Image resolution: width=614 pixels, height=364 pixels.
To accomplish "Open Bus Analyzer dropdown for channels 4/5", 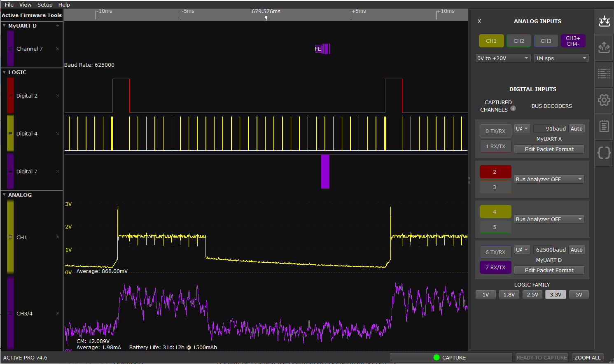I will [x=549, y=219].
